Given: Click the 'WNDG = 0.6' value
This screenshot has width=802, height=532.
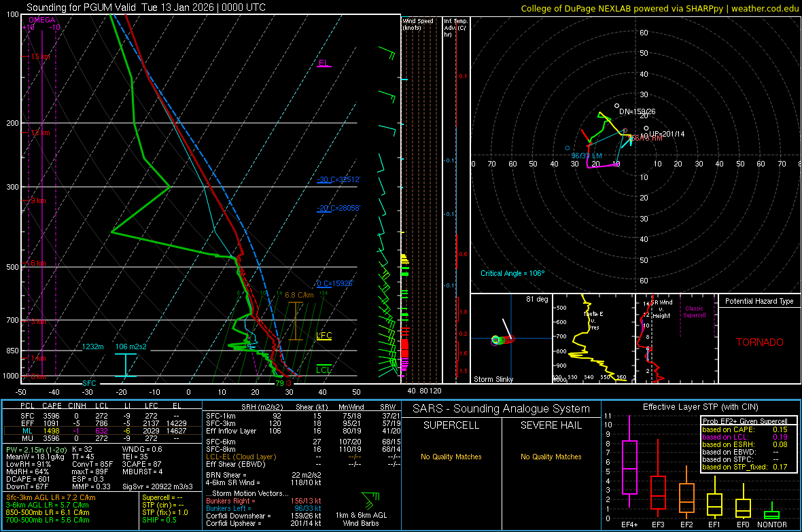Looking at the screenshot, I should click(x=142, y=449).
